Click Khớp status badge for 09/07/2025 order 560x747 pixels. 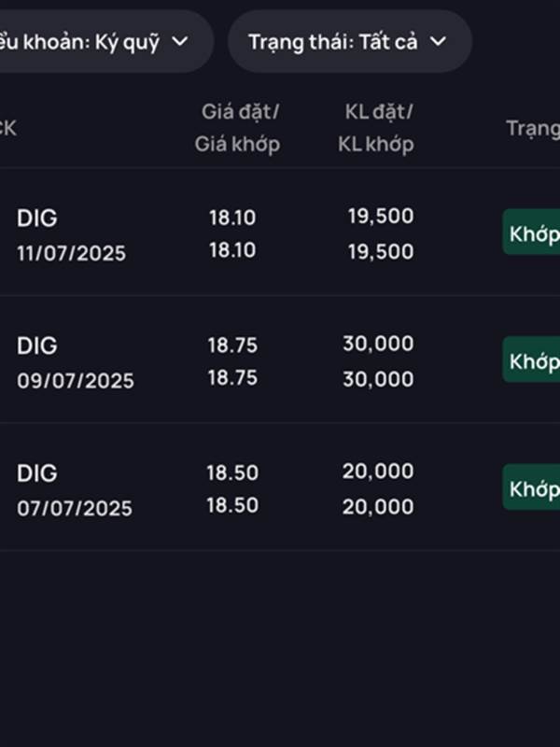(531, 359)
